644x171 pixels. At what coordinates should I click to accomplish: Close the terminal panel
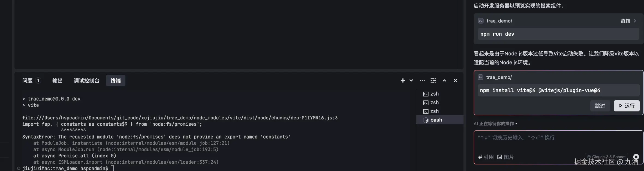[x=455, y=81]
